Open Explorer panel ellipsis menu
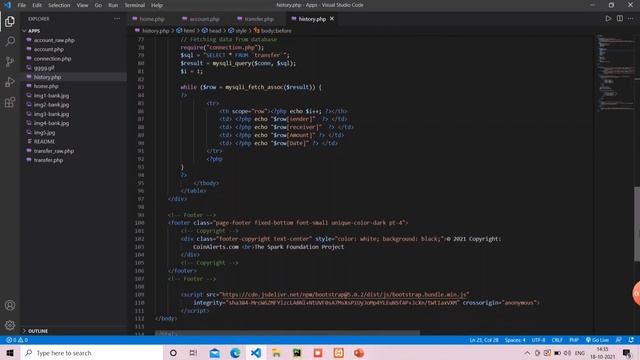This screenshot has height=360, width=640. pyautogui.click(x=117, y=19)
